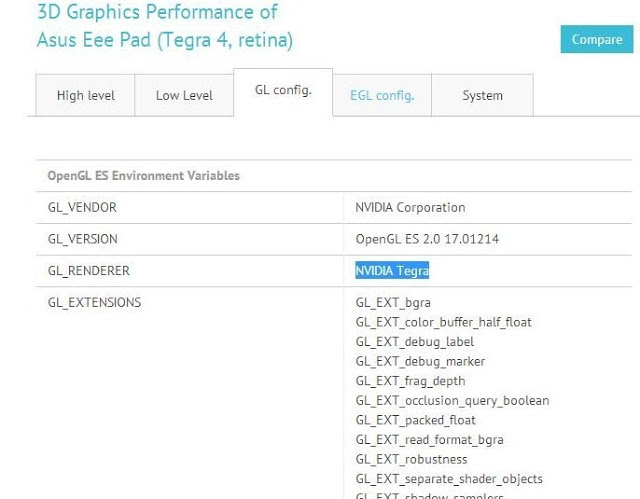This screenshot has width=640, height=499.
Task: Click the GL_EXT_frag_depth entry
Action: [x=410, y=381]
